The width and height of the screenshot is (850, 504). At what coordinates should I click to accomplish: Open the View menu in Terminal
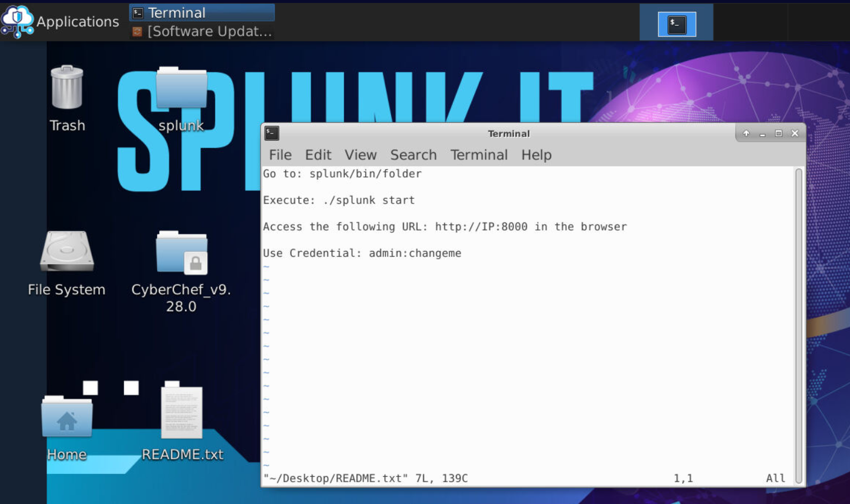point(361,155)
